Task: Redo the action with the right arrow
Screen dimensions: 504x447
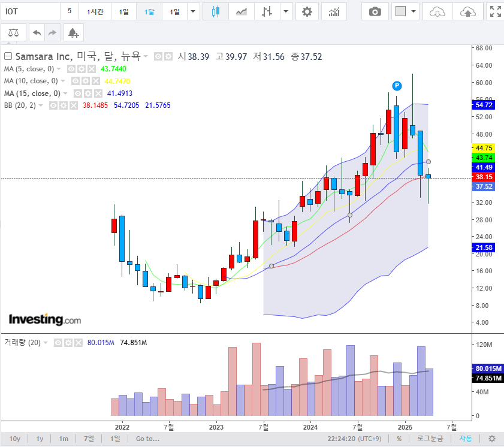Action: [52, 32]
